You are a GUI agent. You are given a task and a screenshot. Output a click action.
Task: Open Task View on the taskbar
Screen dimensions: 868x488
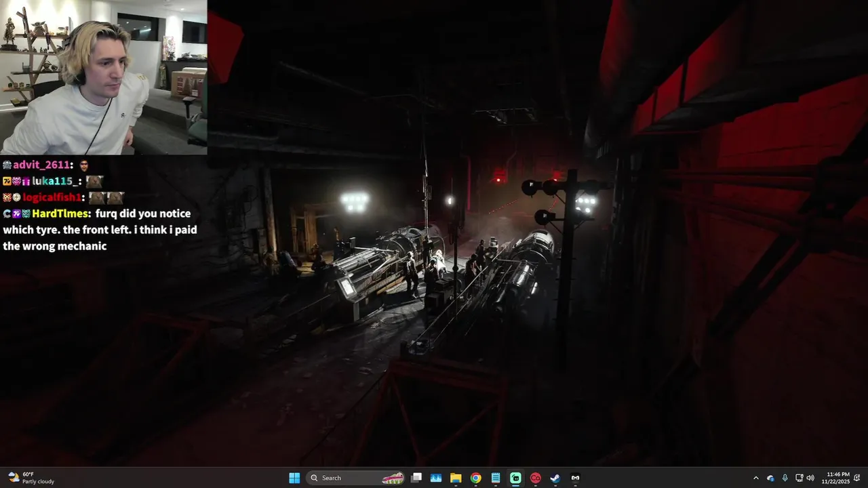tap(416, 478)
